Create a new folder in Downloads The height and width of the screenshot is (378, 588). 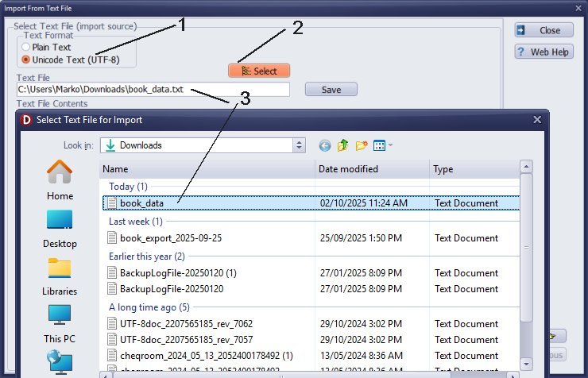tap(362, 145)
